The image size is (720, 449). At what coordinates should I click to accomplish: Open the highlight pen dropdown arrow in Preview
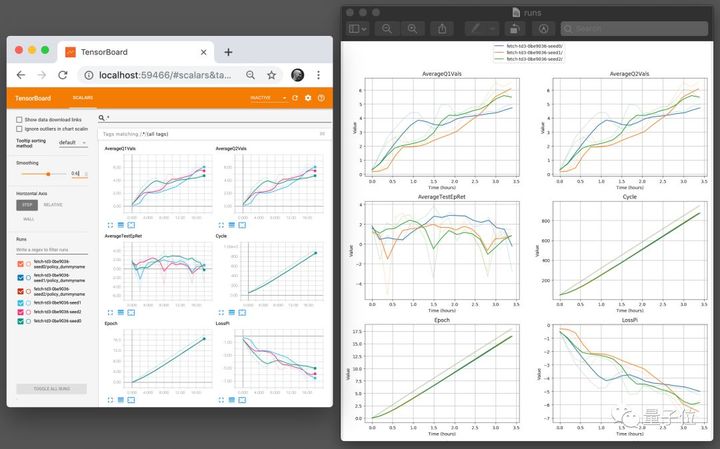(x=493, y=29)
